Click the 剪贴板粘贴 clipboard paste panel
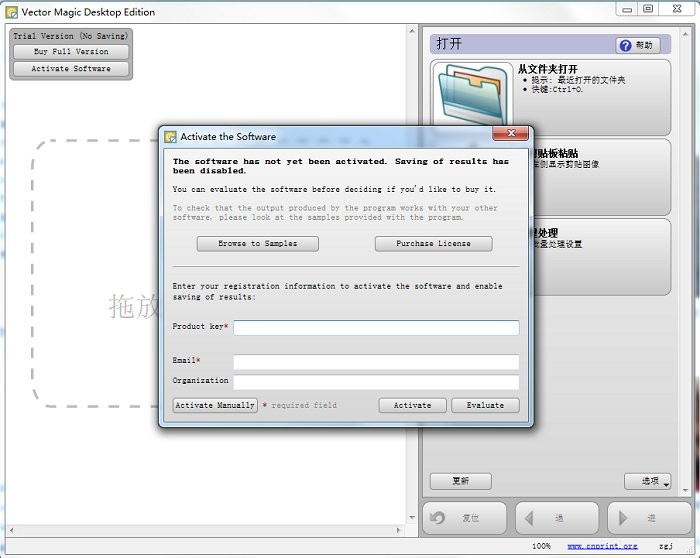The width and height of the screenshot is (700, 558). [601, 177]
